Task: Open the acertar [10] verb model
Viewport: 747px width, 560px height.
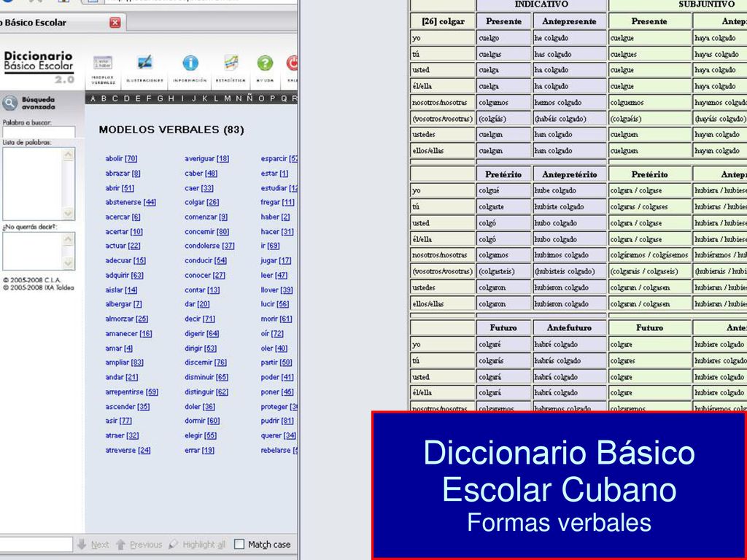Action: point(124,232)
